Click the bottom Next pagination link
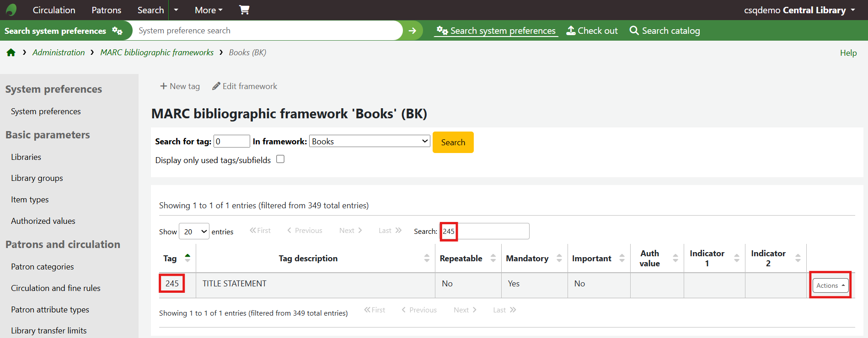Image resolution: width=868 pixels, height=338 pixels. [x=465, y=310]
